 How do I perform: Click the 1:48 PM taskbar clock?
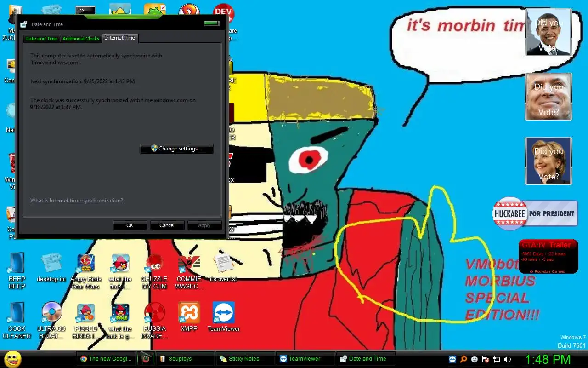548,359
